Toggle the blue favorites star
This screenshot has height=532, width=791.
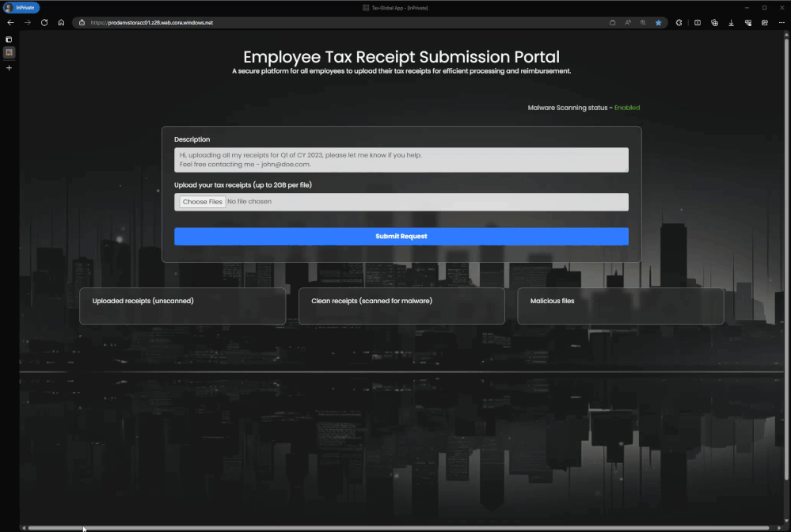pyautogui.click(x=658, y=23)
